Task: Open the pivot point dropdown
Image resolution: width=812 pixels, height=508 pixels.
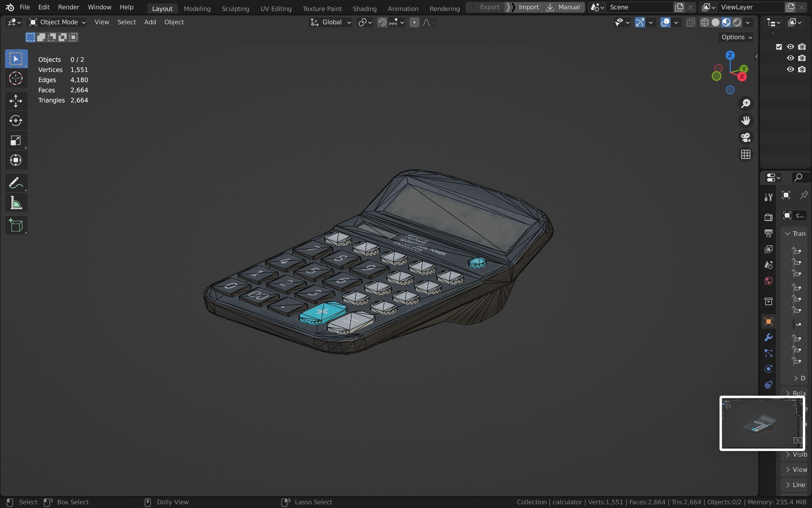Action: (365, 23)
